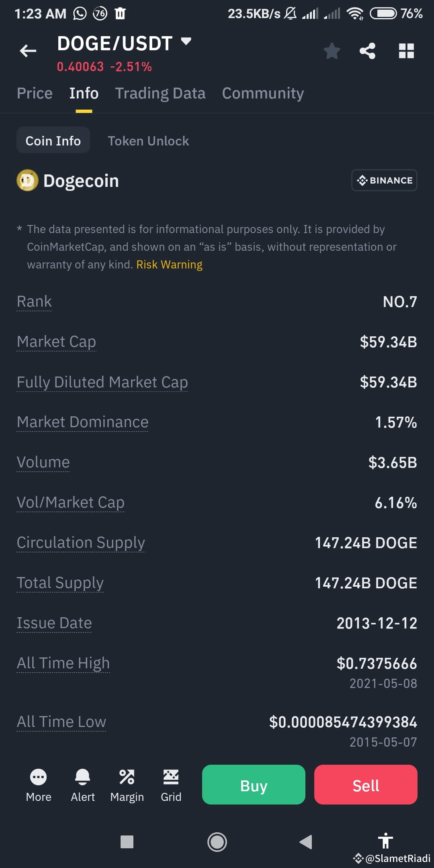Tap the Binance logo badge
The image size is (434, 868).
click(384, 180)
